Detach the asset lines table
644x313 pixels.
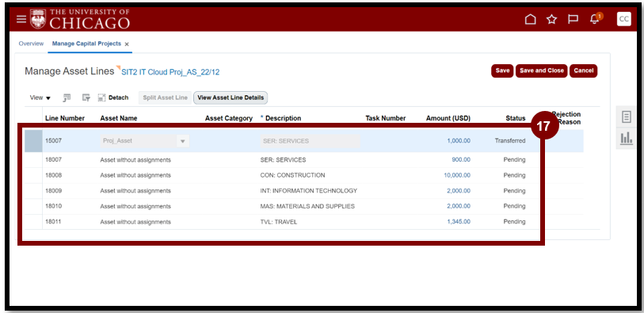[x=113, y=97]
